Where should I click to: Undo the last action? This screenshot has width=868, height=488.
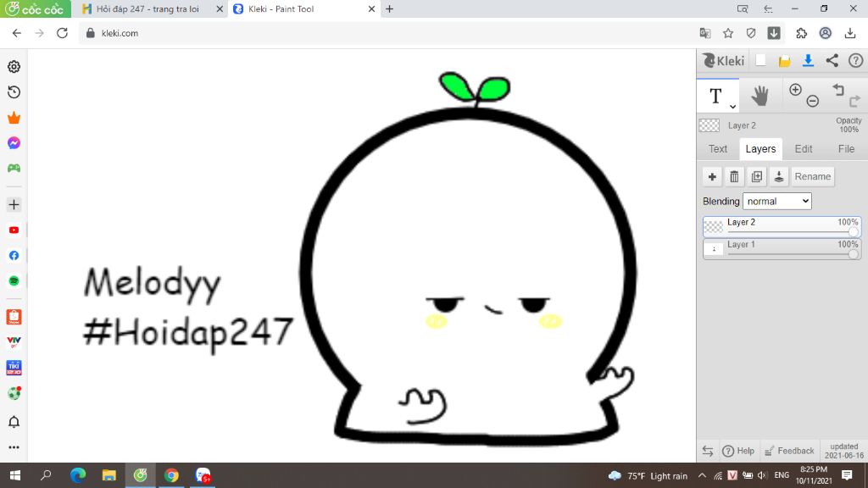(x=838, y=89)
